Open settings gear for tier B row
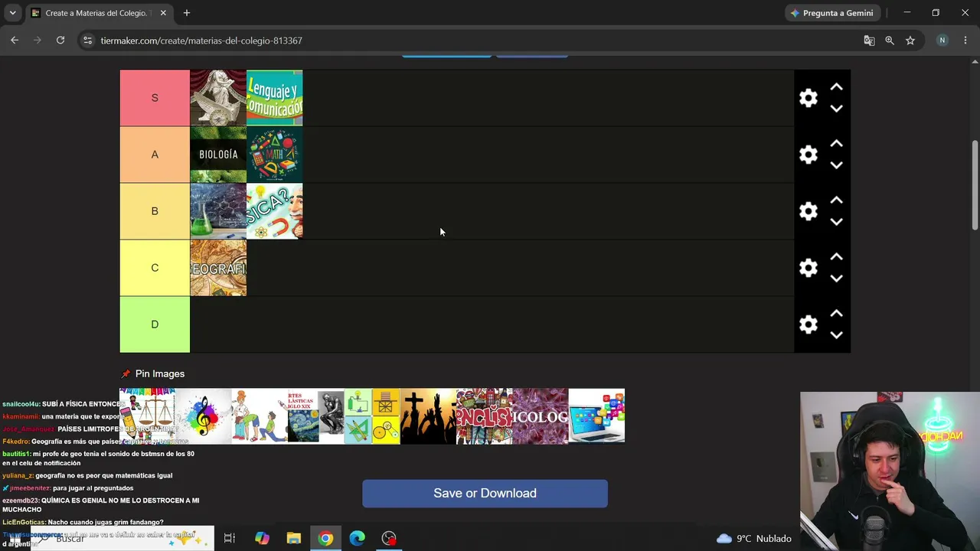 point(808,211)
